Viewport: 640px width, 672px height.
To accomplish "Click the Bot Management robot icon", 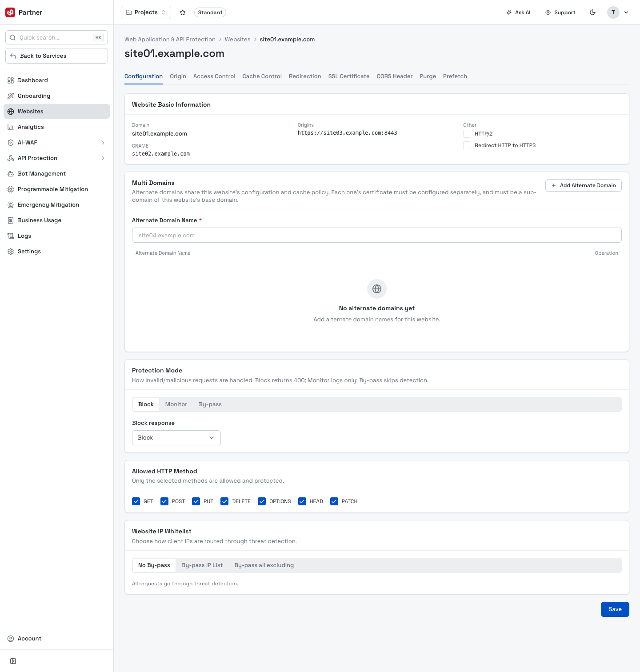I will (x=11, y=174).
